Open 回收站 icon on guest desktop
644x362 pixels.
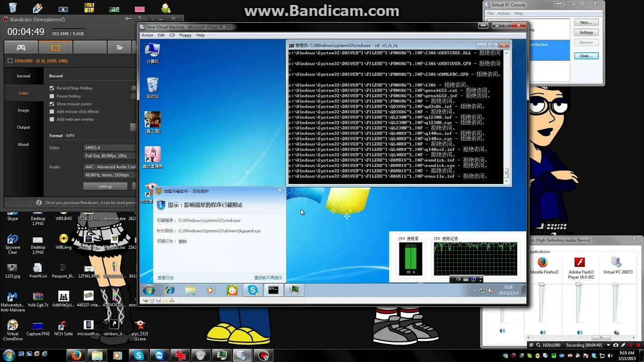pos(152,88)
